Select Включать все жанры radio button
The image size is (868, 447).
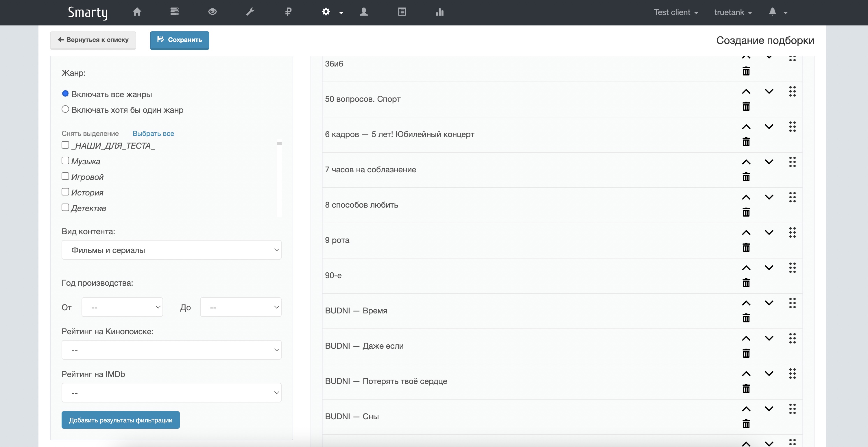[65, 94]
